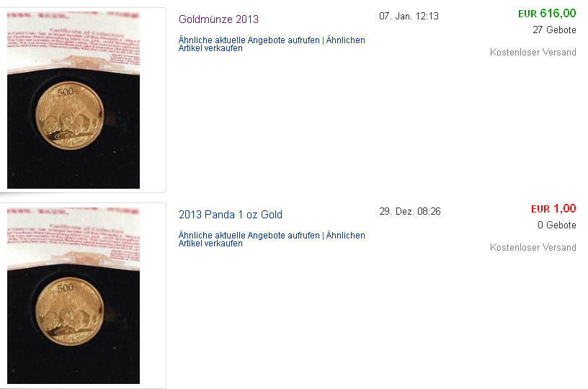Image resolution: width=588 pixels, height=389 pixels.
Task: Click the red EUR 1,00 price
Action: click(x=553, y=209)
